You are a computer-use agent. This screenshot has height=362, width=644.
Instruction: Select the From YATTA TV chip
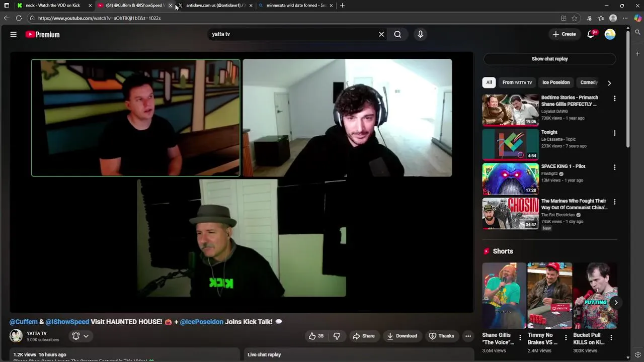click(517, 82)
